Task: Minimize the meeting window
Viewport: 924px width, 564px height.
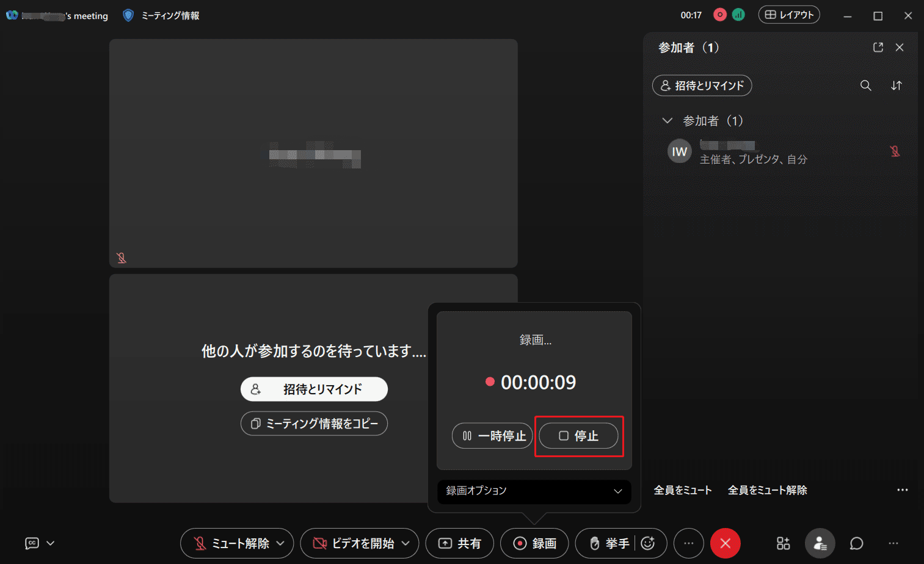Action: (848, 16)
